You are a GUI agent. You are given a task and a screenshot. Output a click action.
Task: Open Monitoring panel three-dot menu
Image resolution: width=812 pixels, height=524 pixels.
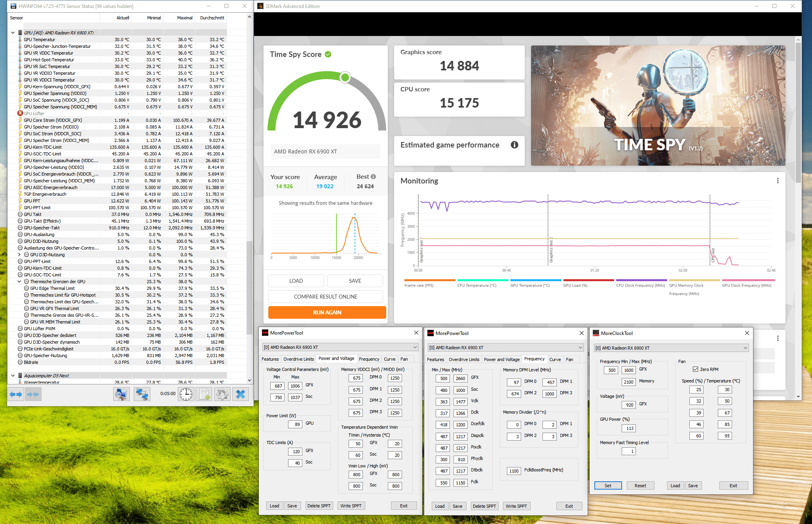pyautogui.click(x=778, y=181)
